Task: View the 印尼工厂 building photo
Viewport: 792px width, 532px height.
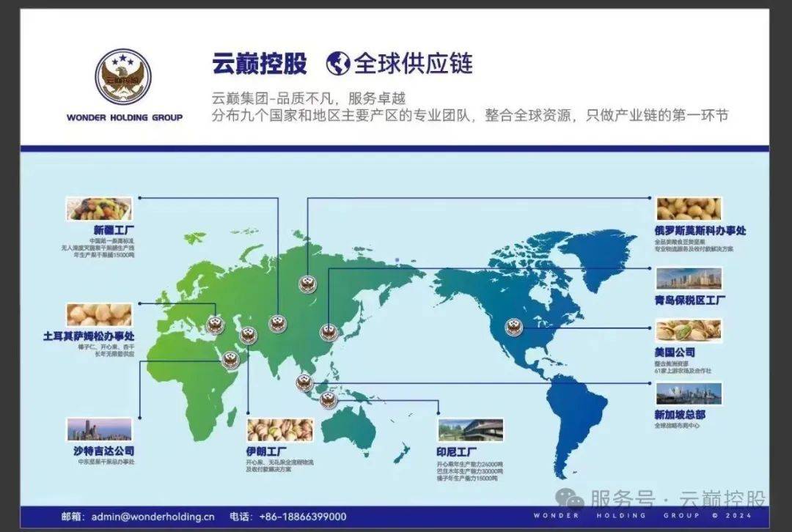Action: (x=471, y=431)
